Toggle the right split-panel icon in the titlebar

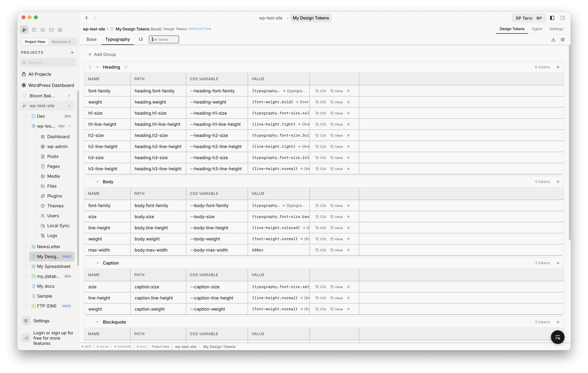pyautogui.click(x=563, y=18)
